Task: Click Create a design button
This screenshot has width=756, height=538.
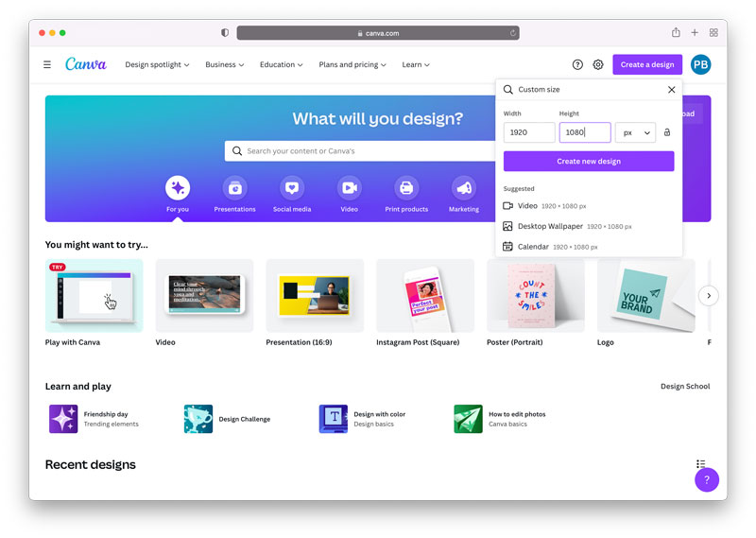Action: tap(647, 64)
